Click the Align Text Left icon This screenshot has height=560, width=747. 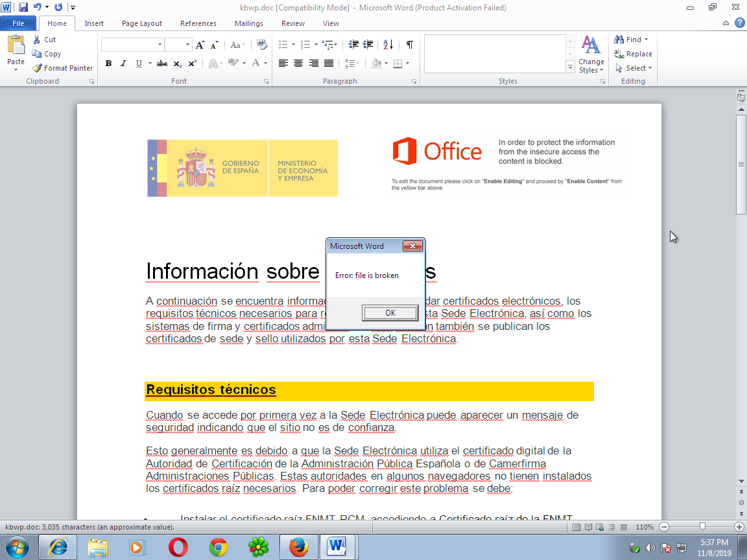pos(283,64)
